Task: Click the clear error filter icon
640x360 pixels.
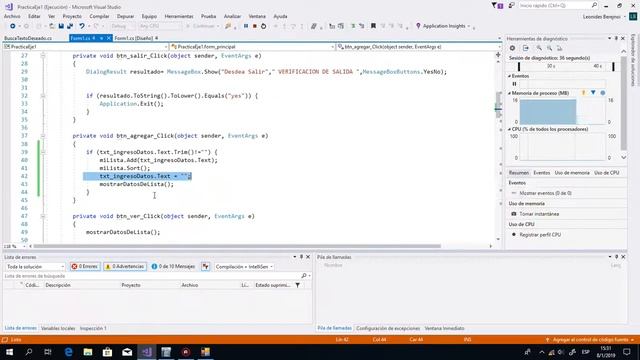Action: 205,267
